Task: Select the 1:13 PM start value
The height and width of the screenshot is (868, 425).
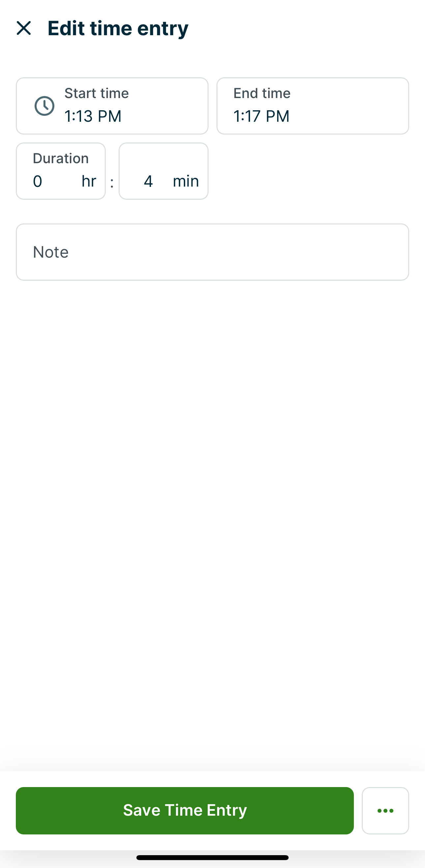Action: (x=93, y=116)
